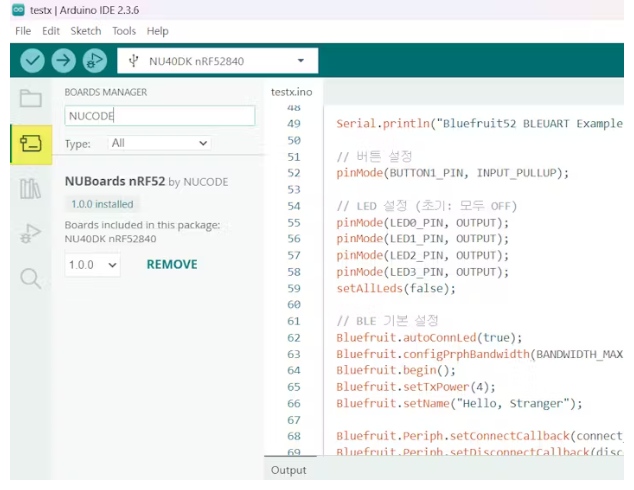This screenshot has width=634, height=490.
Task: Open the Search magnifier sidebar icon
Action: tap(31, 279)
